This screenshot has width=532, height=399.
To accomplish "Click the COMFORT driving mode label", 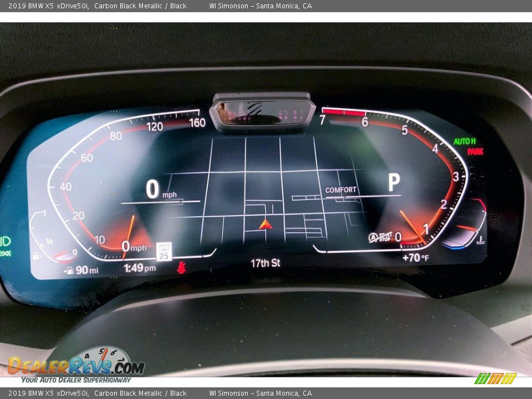I will tap(341, 190).
